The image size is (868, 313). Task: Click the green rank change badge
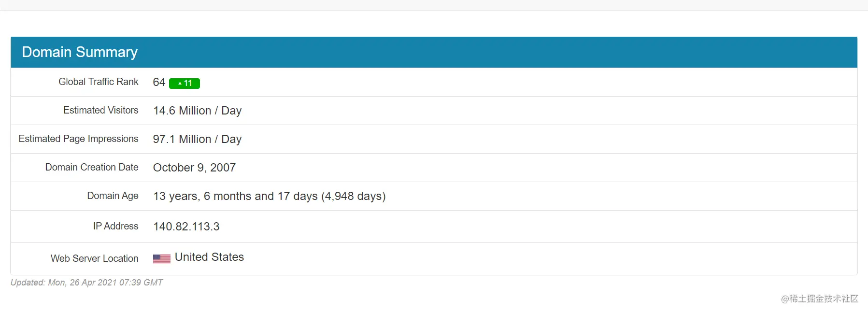[x=185, y=83]
